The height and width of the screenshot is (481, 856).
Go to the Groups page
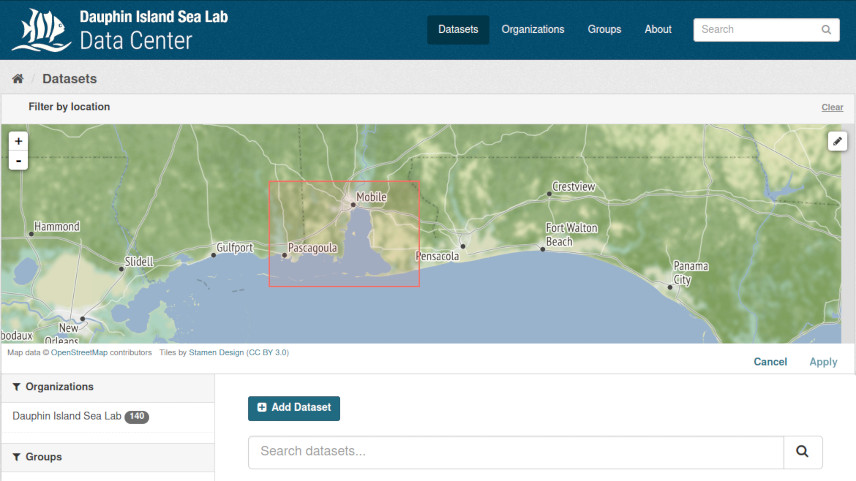click(604, 30)
